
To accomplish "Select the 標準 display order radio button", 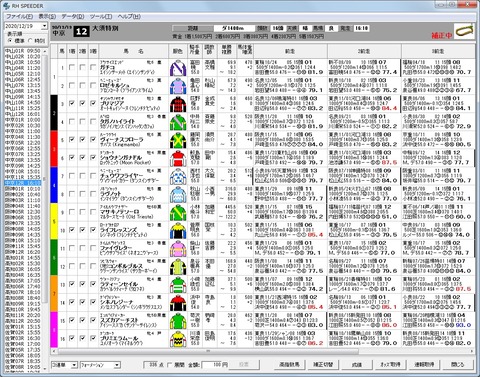I will pos(10,41).
